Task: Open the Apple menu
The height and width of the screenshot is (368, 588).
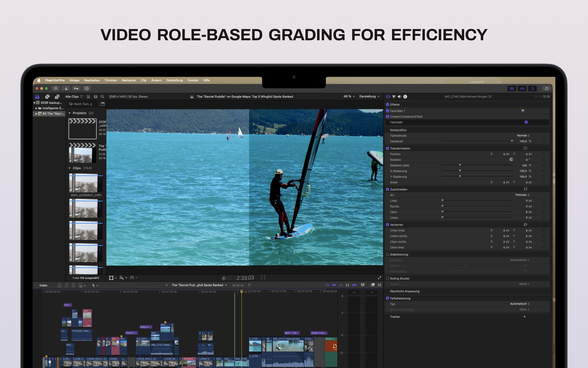Action: (x=39, y=80)
